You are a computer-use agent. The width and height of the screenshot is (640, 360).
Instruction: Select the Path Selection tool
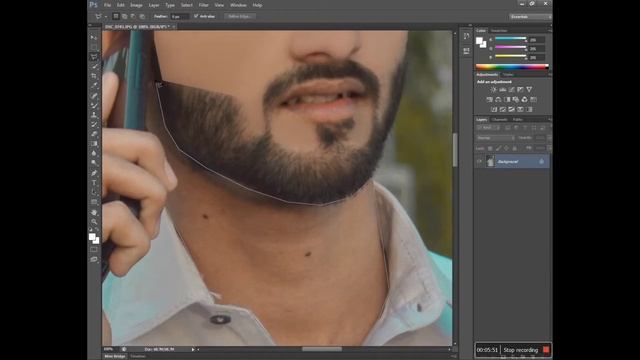click(94, 192)
